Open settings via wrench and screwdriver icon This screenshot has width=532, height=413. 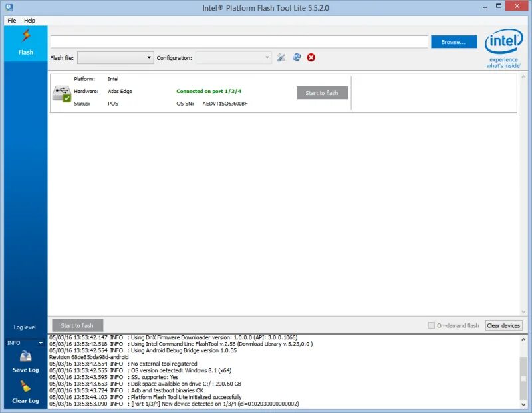tap(281, 57)
